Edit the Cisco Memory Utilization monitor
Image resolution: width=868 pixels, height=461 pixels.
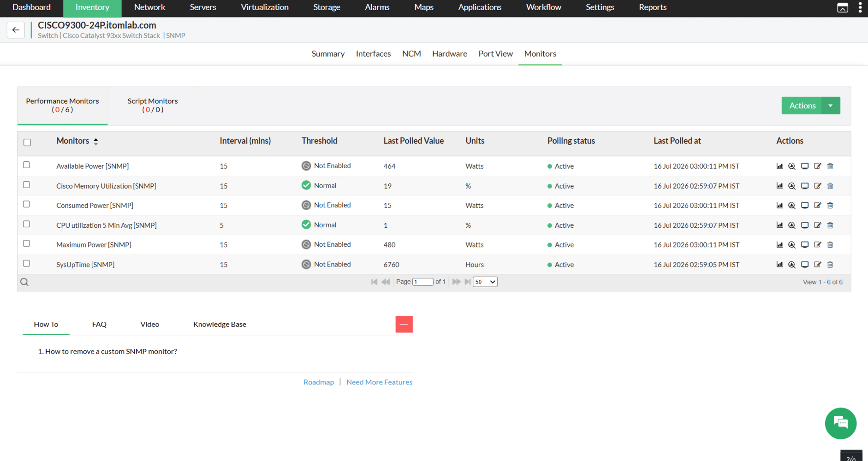818,186
